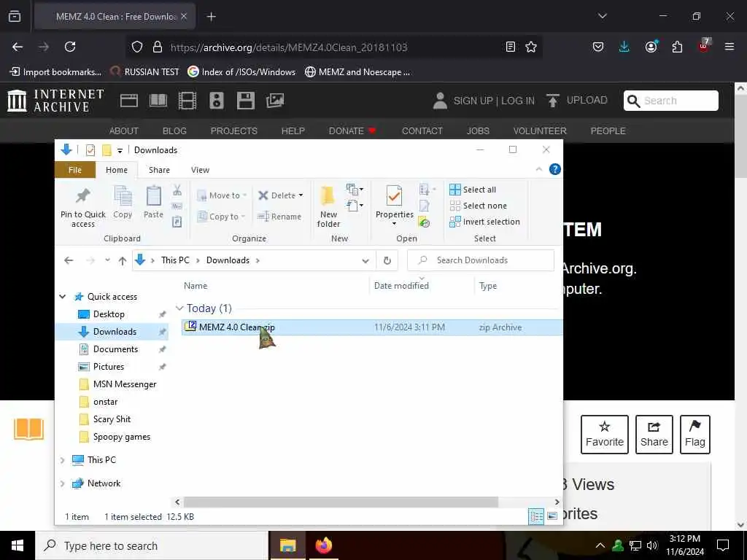Click the Rename button

[x=279, y=217]
